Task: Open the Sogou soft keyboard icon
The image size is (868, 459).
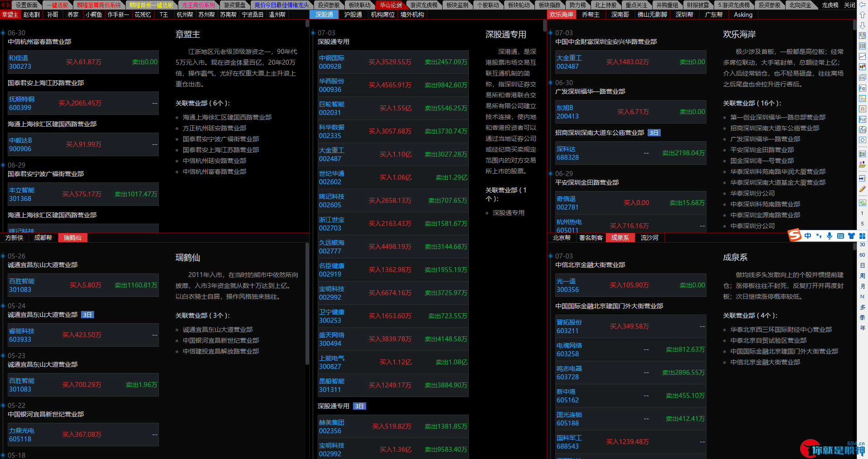Action: click(x=840, y=236)
